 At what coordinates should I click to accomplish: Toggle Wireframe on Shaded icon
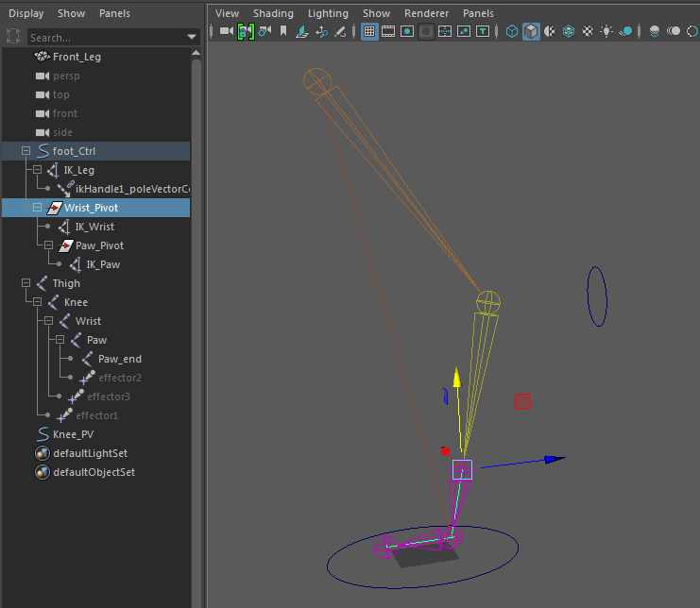[x=569, y=31]
